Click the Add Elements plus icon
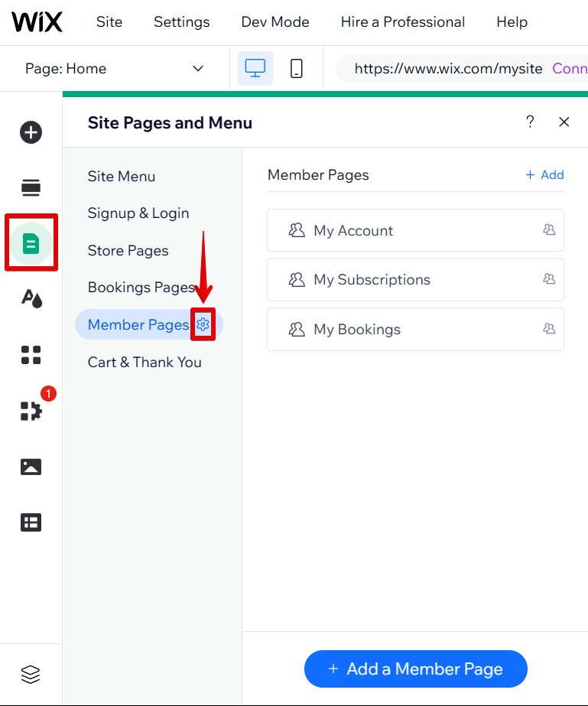Screen dimensions: 588x706 click(x=31, y=132)
